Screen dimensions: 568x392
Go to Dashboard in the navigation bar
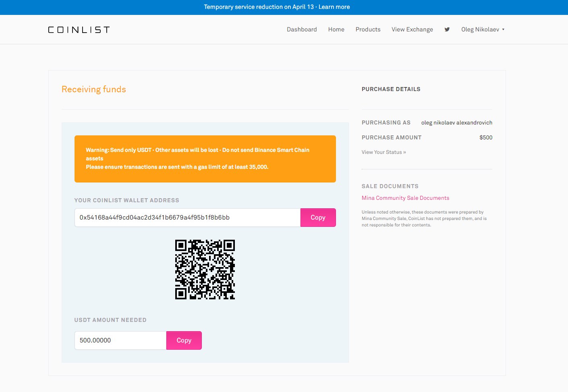[x=302, y=29]
